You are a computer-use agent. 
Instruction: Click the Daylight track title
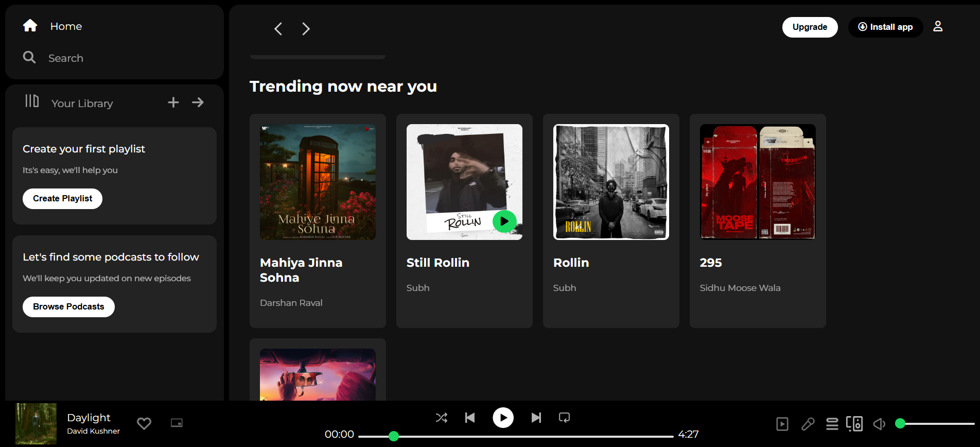click(89, 418)
